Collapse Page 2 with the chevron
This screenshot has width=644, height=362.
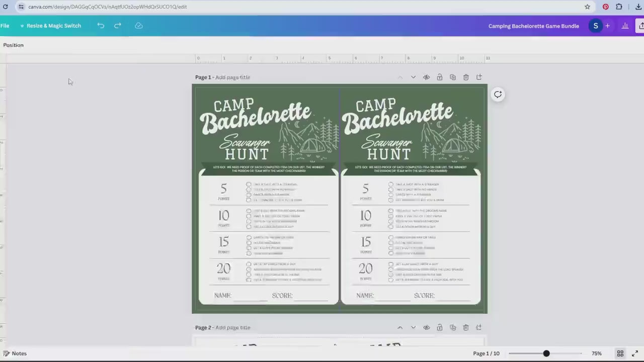[413, 327]
